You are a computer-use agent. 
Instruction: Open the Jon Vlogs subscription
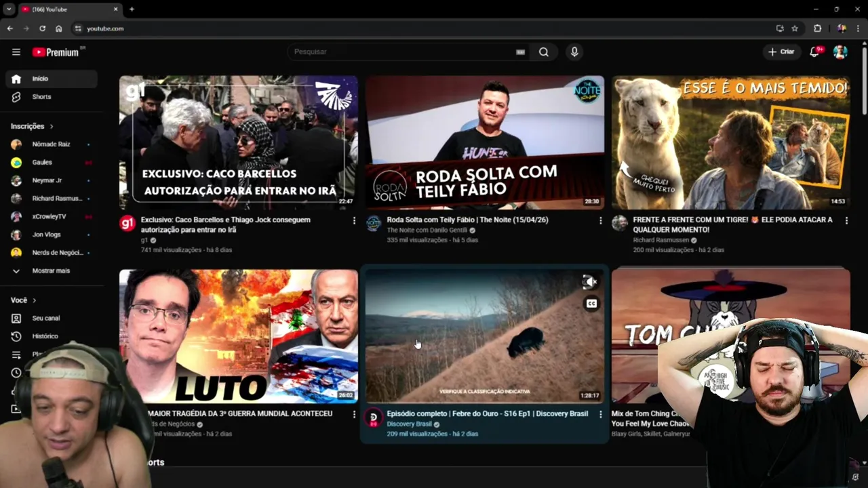point(52,235)
